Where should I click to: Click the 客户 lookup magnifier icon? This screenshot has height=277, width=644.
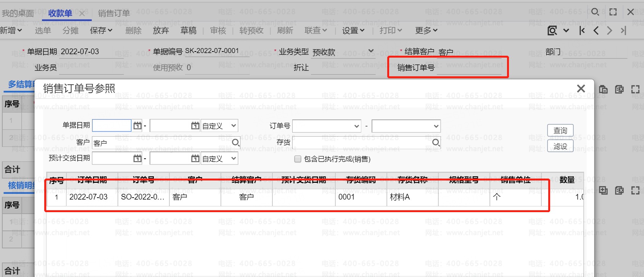tap(236, 143)
